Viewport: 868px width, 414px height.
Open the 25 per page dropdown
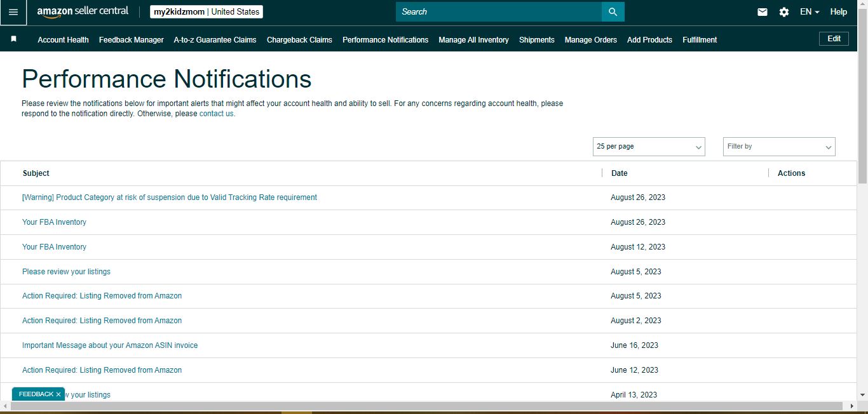649,147
